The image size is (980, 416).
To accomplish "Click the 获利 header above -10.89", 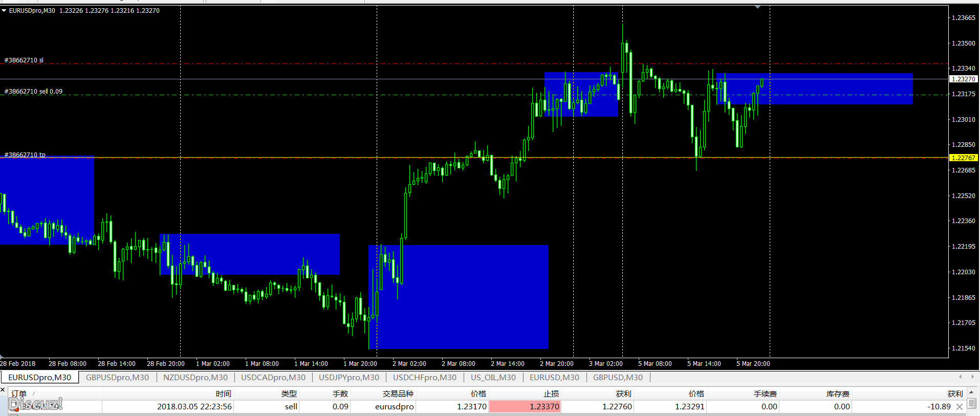I will click(909, 393).
